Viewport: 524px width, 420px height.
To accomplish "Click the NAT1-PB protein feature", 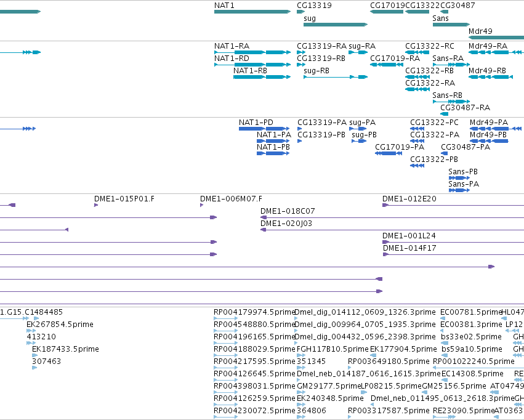I will tap(273, 153).
